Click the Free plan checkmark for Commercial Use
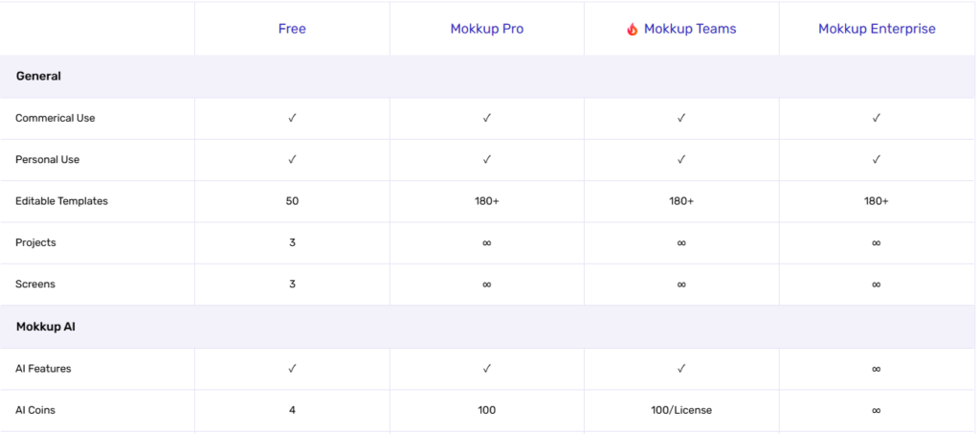 (x=292, y=118)
